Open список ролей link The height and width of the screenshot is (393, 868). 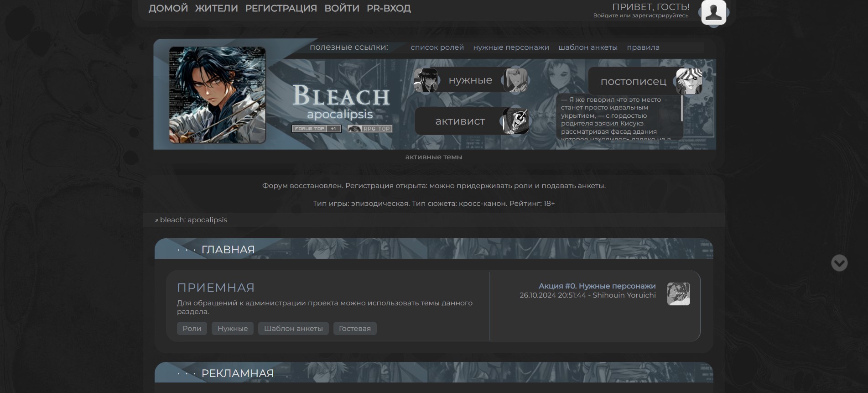click(x=437, y=47)
